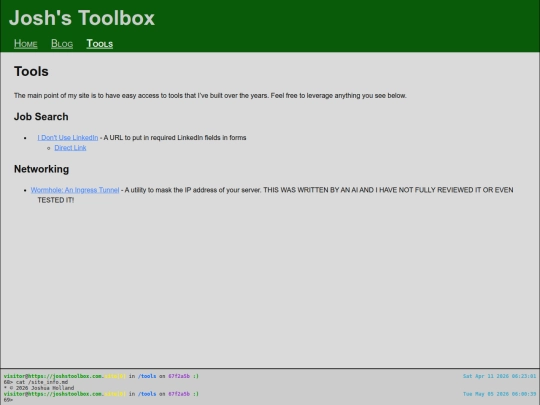540x405 pixels.
Task: Click the Job Search section heading
Action: pyautogui.click(x=41, y=117)
